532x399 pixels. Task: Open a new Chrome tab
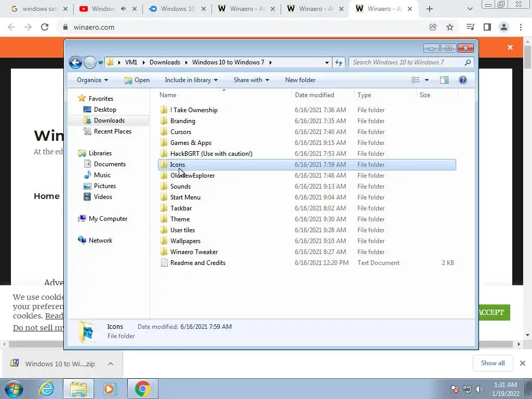430,9
